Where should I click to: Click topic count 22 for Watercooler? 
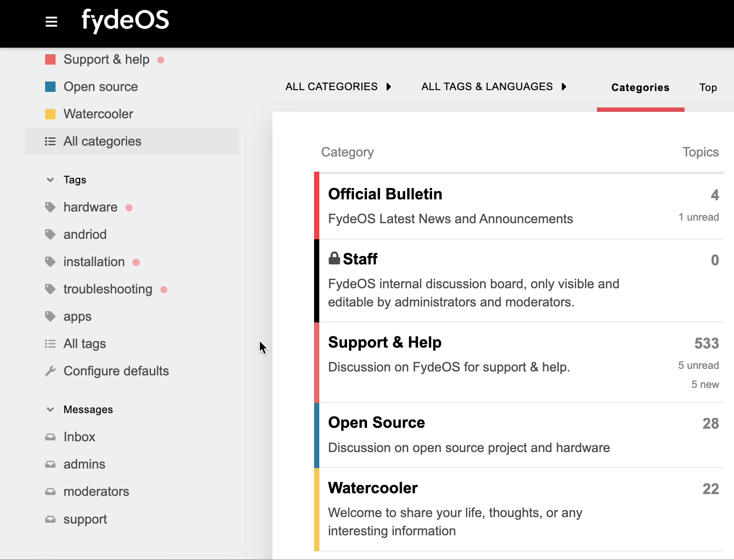[x=711, y=489]
